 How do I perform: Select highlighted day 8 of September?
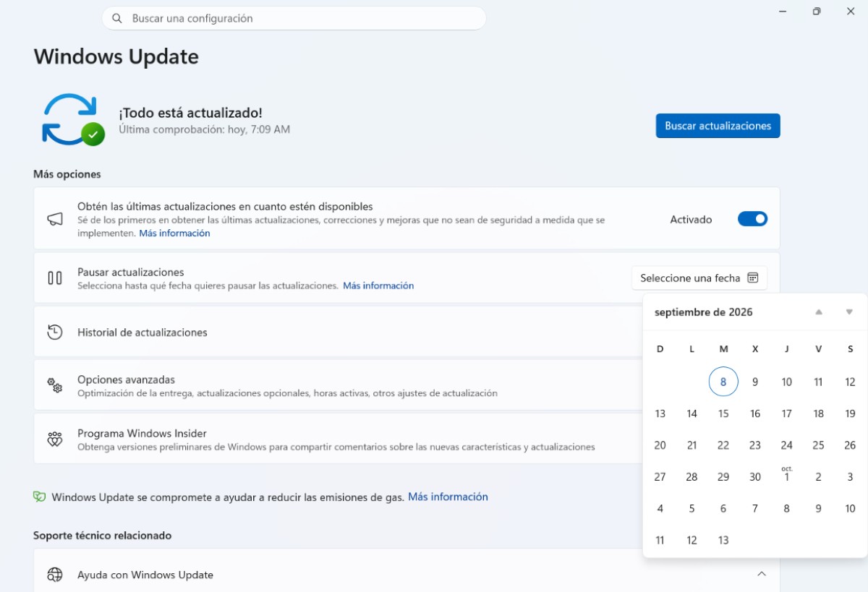[x=723, y=382]
